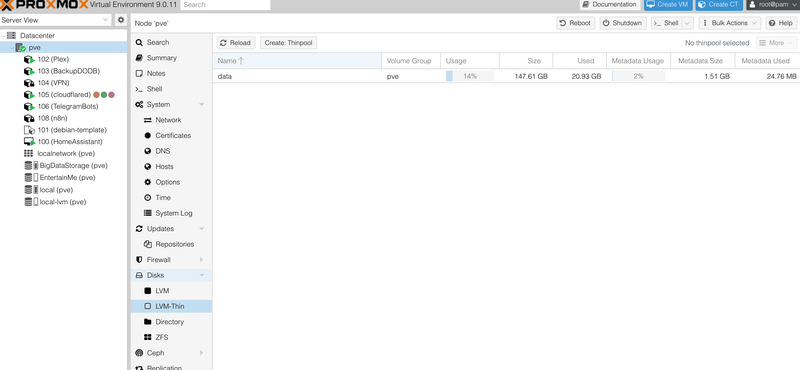This screenshot has width=800, height=370.
Task: Collapse the Datacenter tree expander
Action: [4, 36]
